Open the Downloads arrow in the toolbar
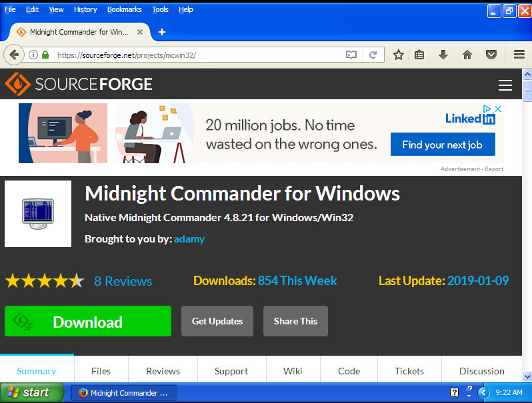 [x=443, y=55]
